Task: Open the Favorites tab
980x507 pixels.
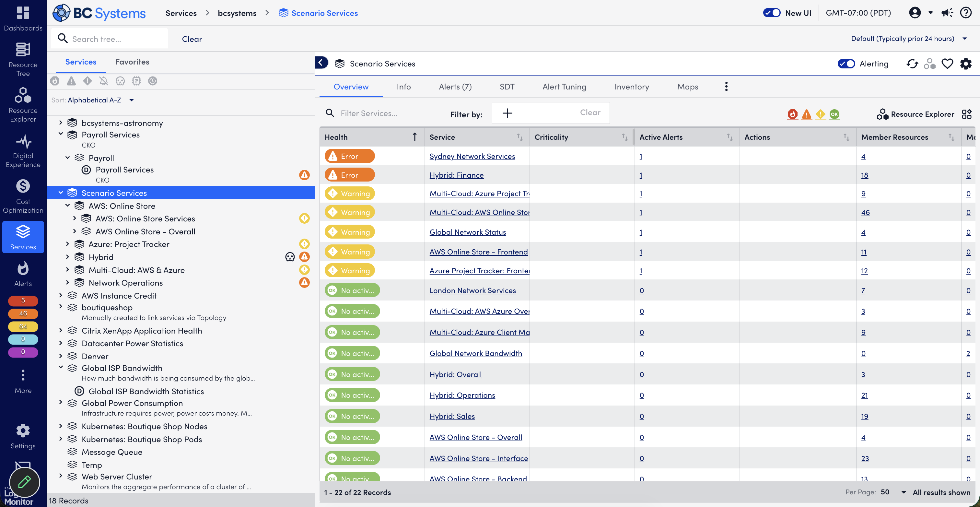Action: tap(132, 62)
